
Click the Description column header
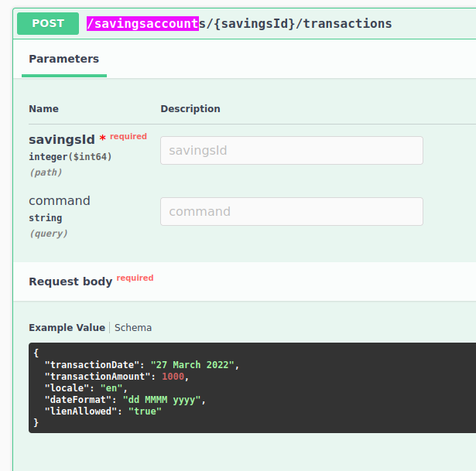click(190, 108)
